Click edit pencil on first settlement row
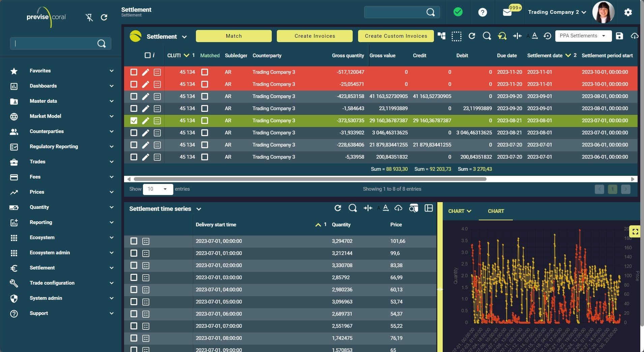The height and width of the screenshot is (352, 644). [145, 72]
